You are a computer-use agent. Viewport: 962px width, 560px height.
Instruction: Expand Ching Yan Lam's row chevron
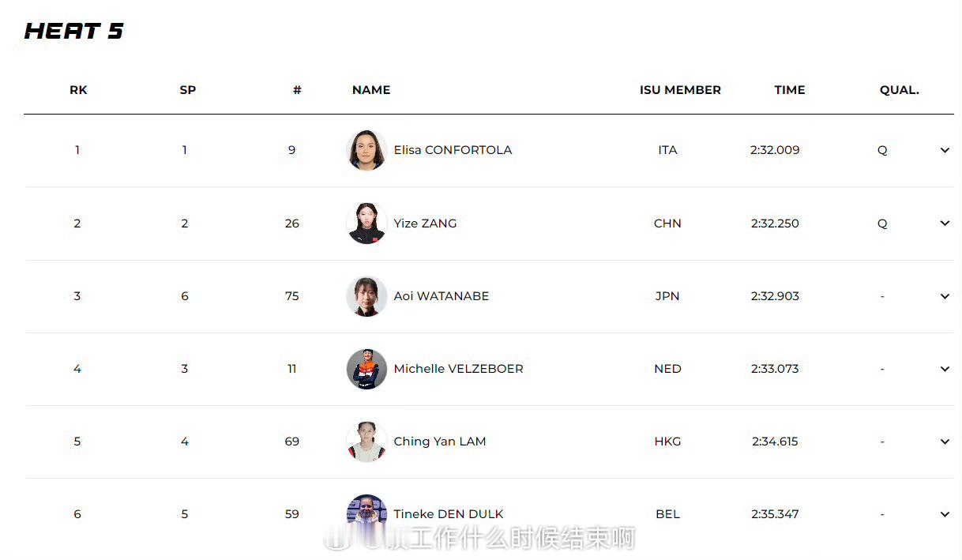[x=945, y=442]
